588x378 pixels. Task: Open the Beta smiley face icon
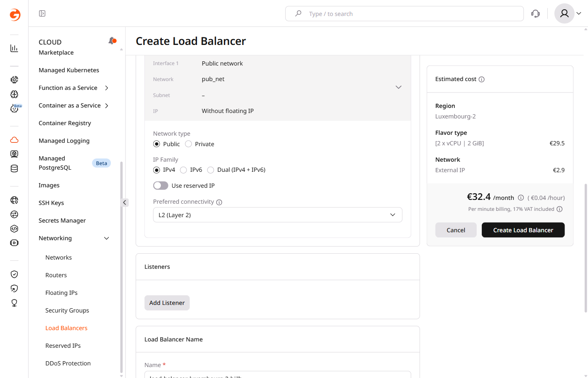point(14,108)
